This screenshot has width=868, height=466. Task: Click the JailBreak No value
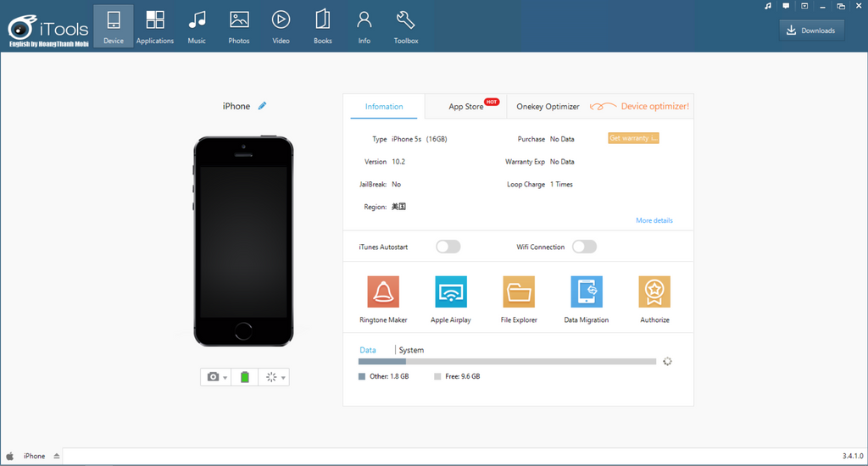coord(397,185)
